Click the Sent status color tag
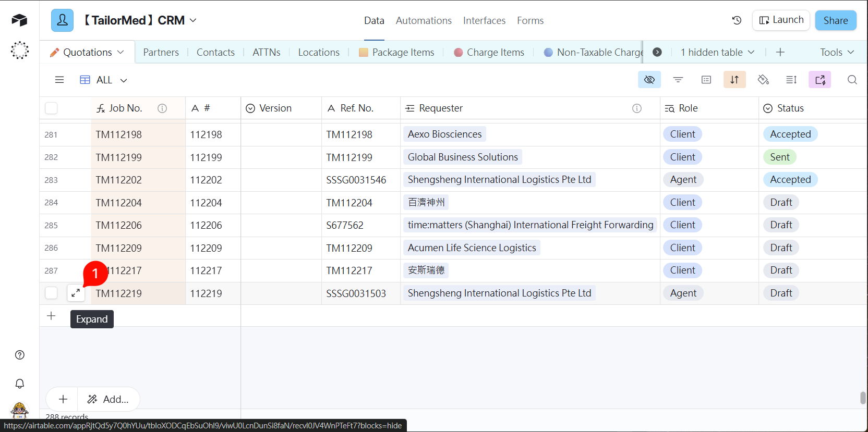Viewport: 868px width, 432px height. tap(779, 157)
